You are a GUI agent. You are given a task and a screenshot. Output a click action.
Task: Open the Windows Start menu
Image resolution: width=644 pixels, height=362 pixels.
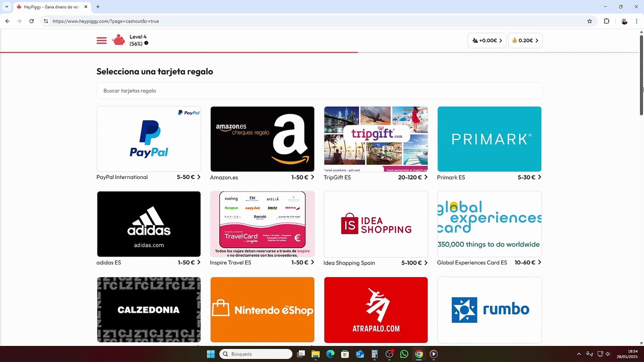[x=211, y=354]
